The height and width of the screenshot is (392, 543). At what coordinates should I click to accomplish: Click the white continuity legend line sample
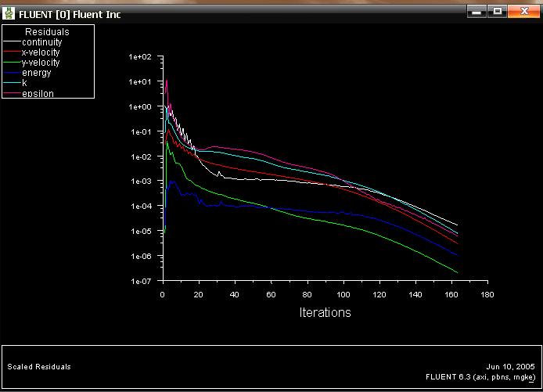click(x=12, y=41)
